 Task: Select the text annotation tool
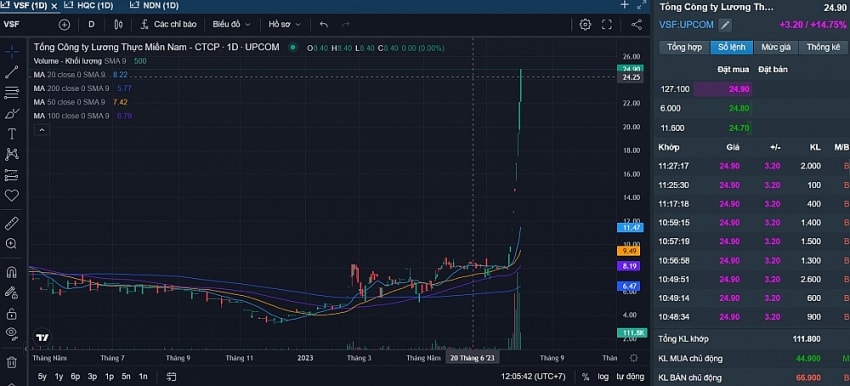tap(11, 133)
